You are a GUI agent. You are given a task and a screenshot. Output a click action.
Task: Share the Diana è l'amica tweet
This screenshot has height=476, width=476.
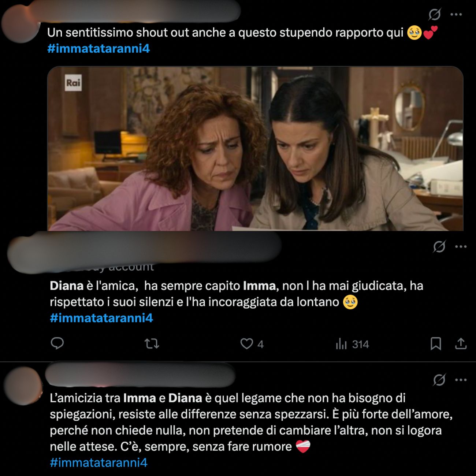click(x=461, y=344)
